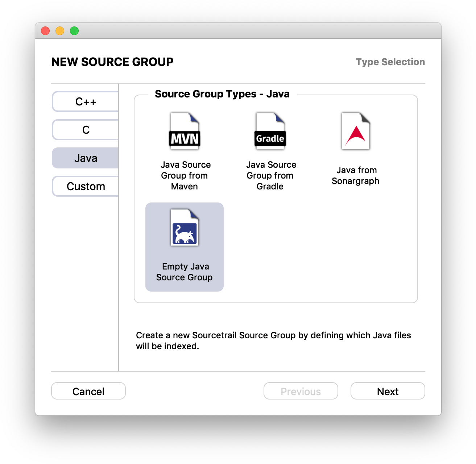This screenshot has width=476, height=464.
Task: Switch to the C++ language tab
Action: [x=86, y=102]
